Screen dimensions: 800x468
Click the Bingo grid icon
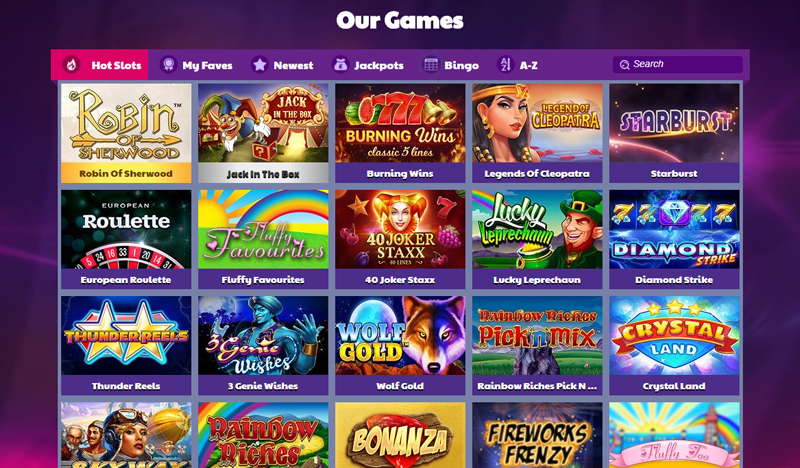click(x=431, y=65)
